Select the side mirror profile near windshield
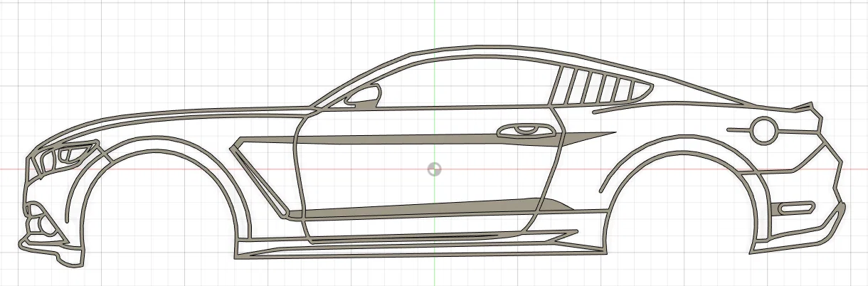Screen dimensions: 868x286 coord(363,95)
